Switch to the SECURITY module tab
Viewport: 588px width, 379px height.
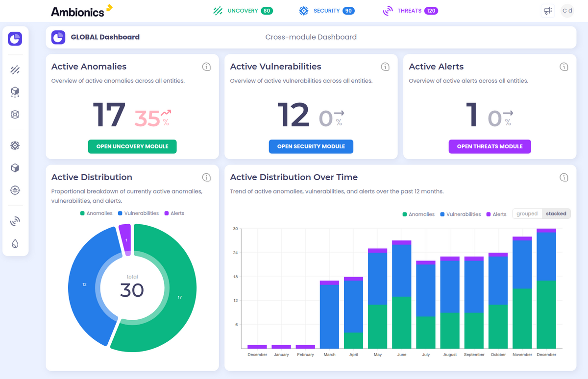326,10
